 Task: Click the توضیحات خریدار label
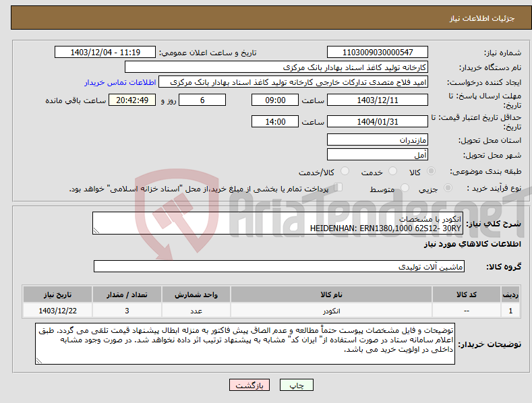(490, 344)
